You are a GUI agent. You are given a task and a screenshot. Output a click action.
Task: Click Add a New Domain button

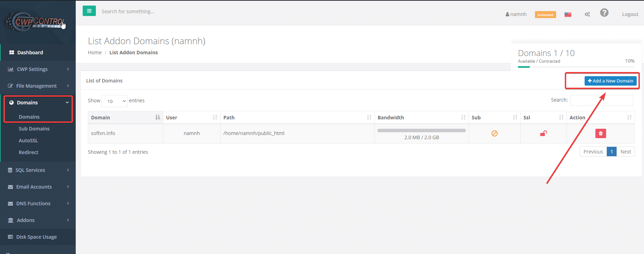pos(610,81)
